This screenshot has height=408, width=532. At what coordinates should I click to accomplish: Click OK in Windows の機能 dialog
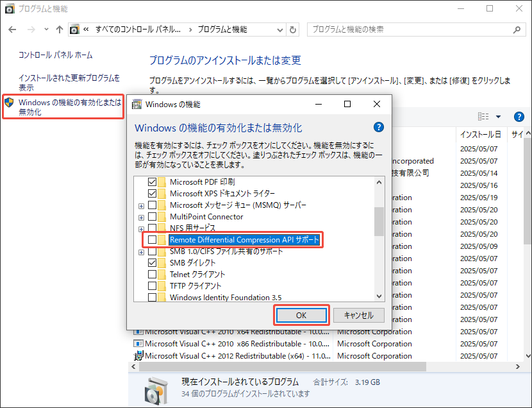(301, 316)
